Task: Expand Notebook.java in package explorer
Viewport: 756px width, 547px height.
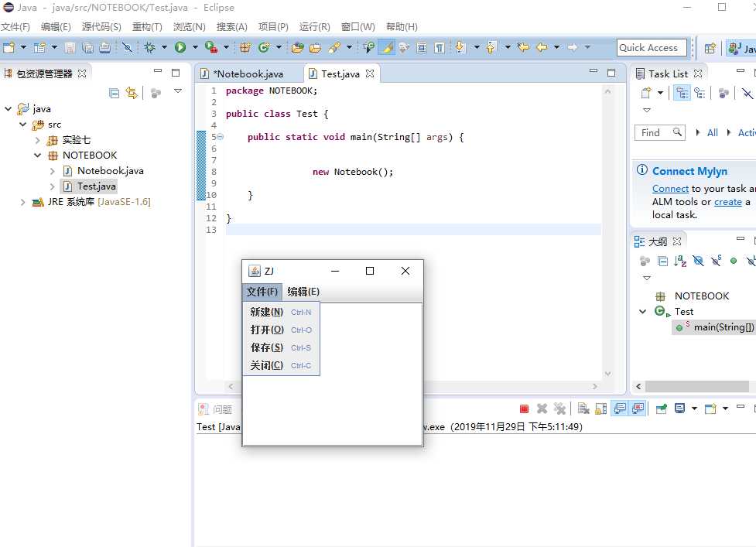Action: [x=53, y=171]
